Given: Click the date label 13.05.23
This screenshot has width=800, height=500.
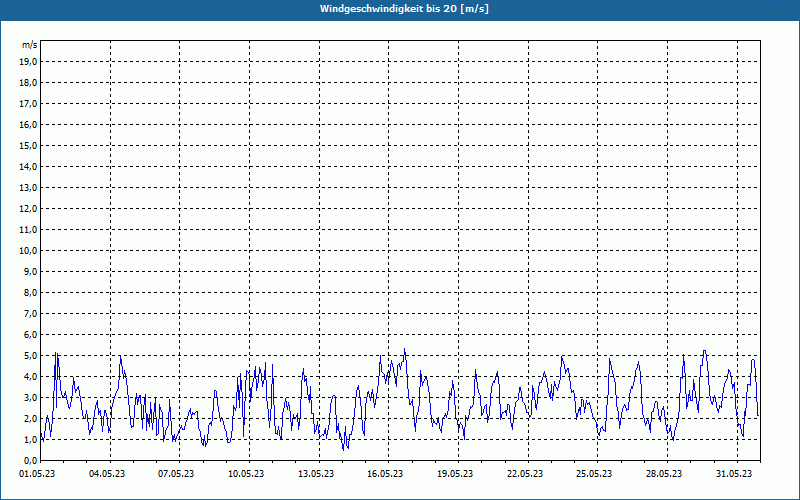Looking at the screenshot, I should (x=316, y=474).
